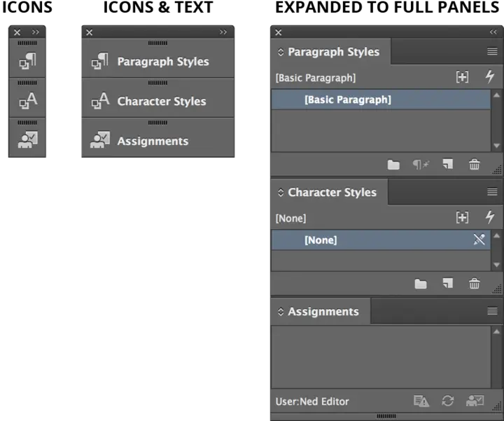Click the Update Content refresh icon

(447, 401)
